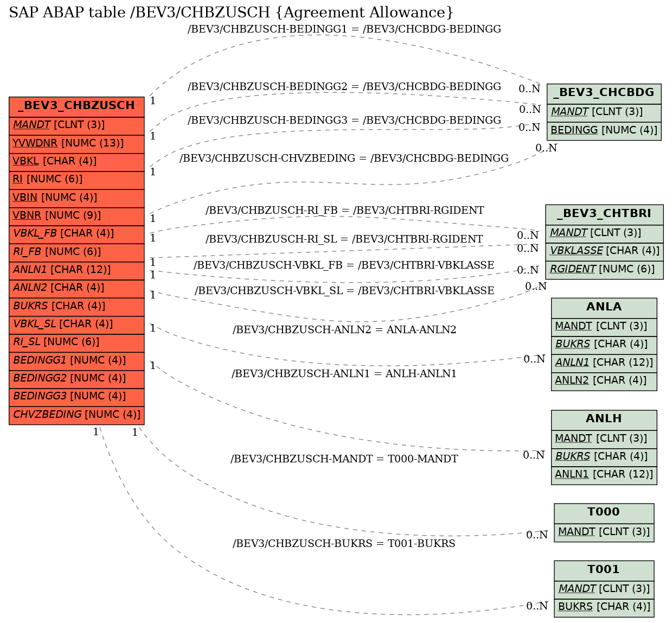Click the _BEV3_CHBZUSCH table header
The width and height of the screenshot is (672, 623).
[76, 106]
